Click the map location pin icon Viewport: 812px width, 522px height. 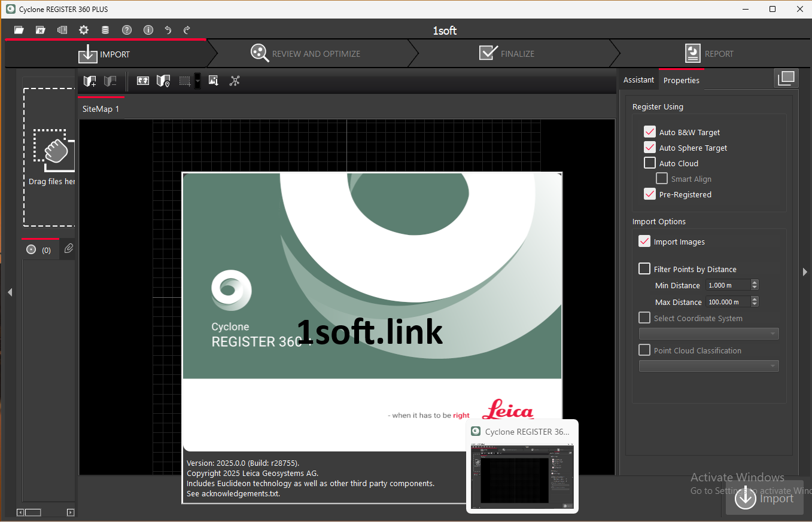(163, 81)
